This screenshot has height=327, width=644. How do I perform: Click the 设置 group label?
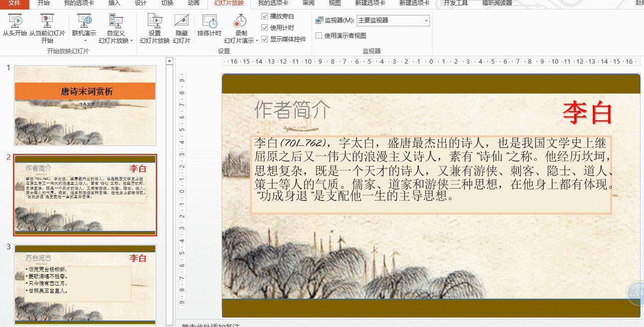(224, 51)
